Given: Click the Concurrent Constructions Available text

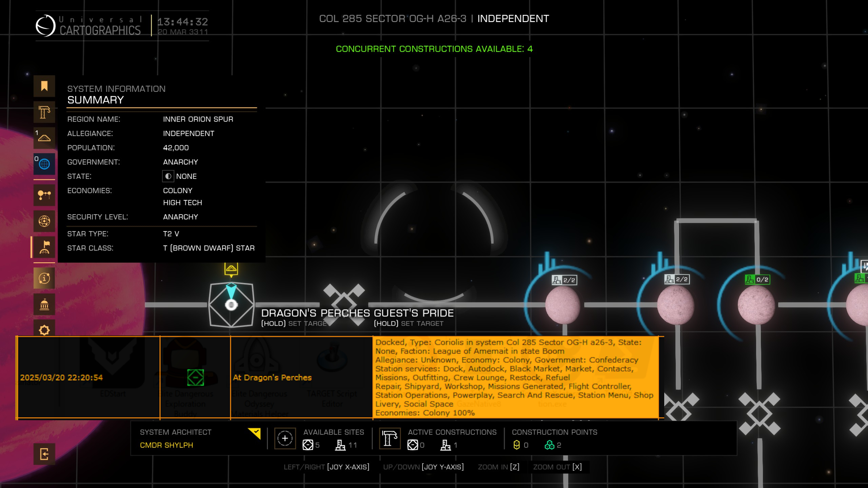Looking at the screenshot, I should (434, 49).
